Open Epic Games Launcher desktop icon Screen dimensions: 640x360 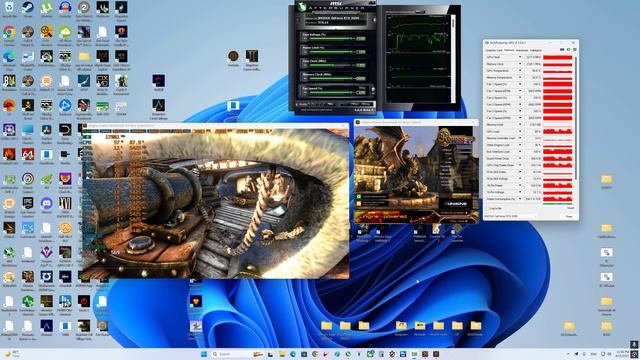pos(28,203)
